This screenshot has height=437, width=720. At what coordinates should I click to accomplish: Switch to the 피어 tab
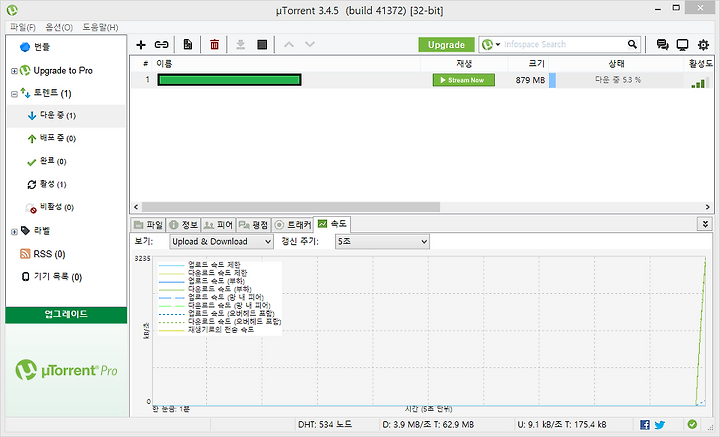coord(219,225)
